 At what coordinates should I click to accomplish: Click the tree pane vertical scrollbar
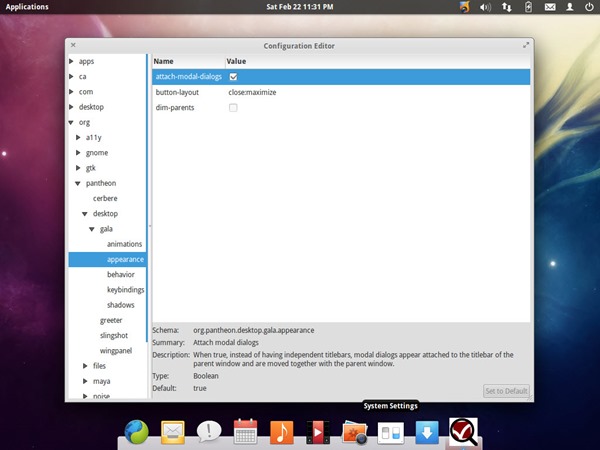click(x=147, y=198)
